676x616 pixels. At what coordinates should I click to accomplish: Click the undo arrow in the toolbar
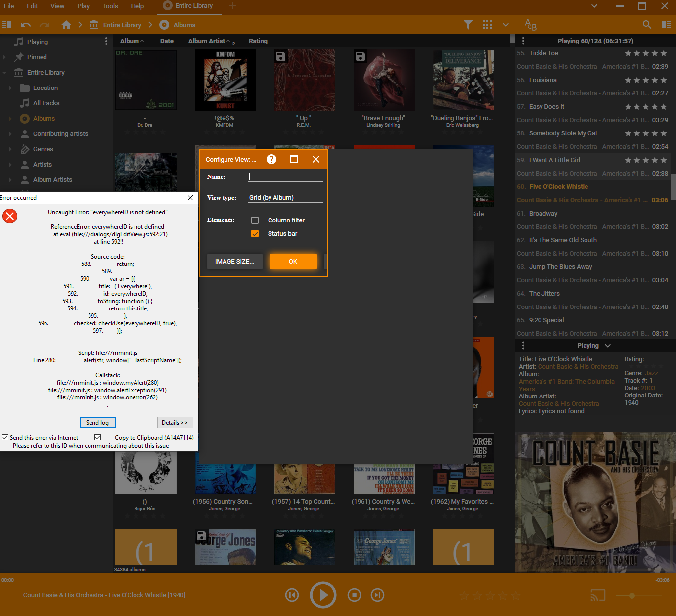point(26,25)
